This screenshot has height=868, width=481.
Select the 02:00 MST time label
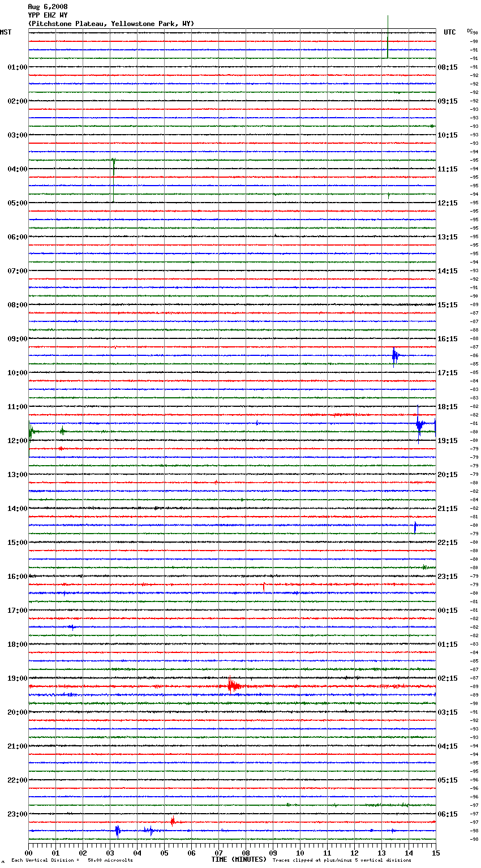(x=18, y=101)
